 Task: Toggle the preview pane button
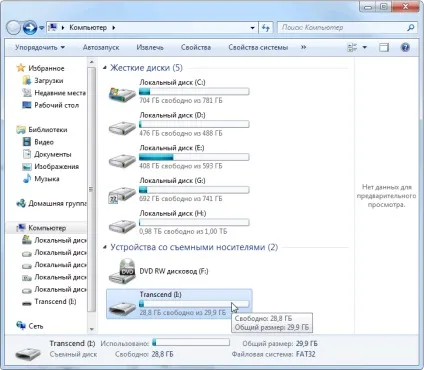(384, 47)
